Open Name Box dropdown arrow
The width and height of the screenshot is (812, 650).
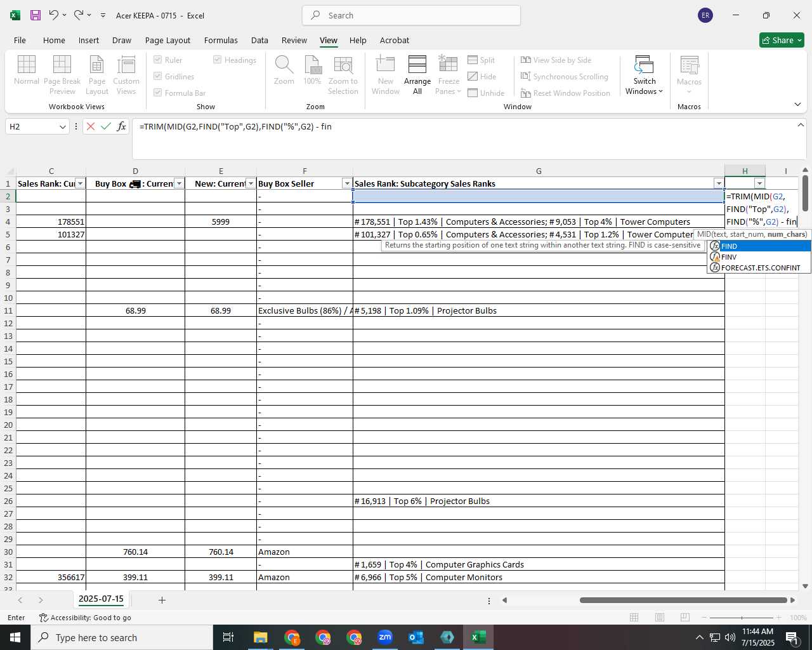pyautogui.click(x=62, y=126)
